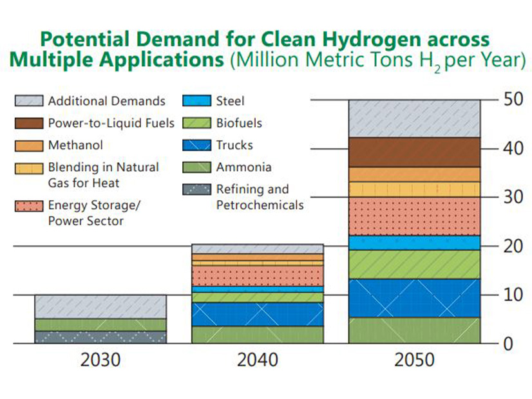532x399 pixels.
Task: Click the Power-to-Liquid Fuels brown legend swatch
Action: (28, 123)
